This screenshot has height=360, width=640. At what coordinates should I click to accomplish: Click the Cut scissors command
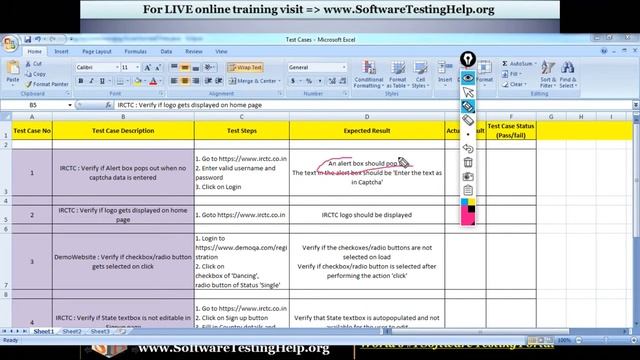[33, 64]
